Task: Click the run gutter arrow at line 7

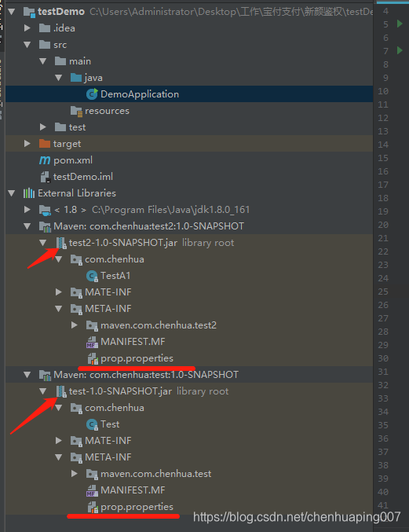Action: [x=400, y=50]
